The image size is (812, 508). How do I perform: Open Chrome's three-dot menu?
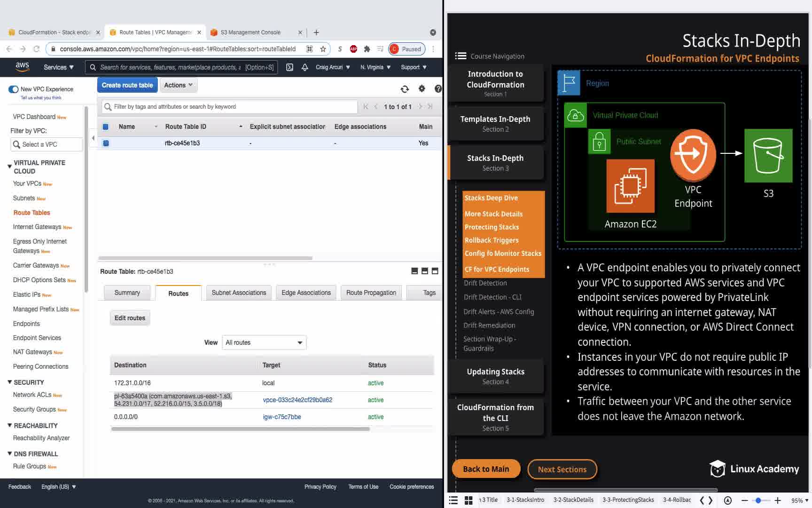coord(433,49)
